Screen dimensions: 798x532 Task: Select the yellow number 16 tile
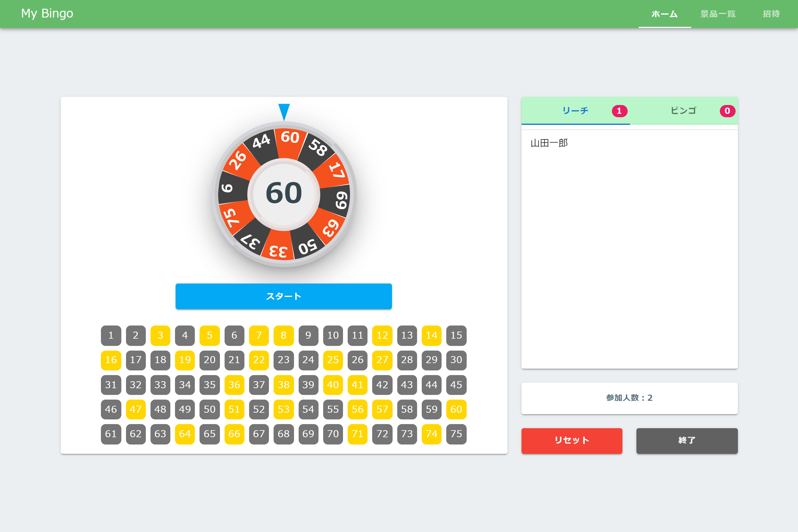click(111, 360)
